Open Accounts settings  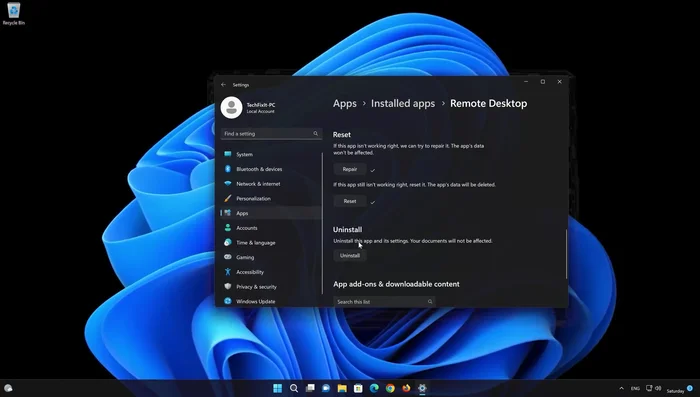(x=271, y=228)
